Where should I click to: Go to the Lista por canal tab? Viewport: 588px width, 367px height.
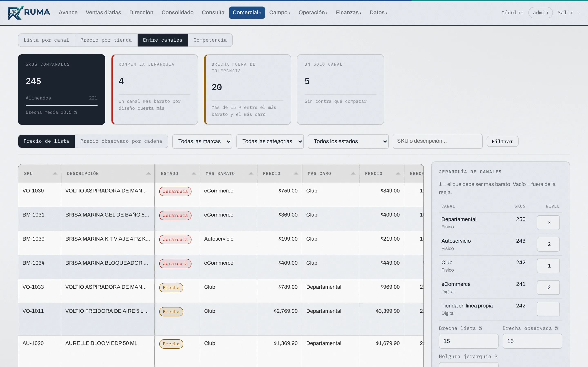[46, 40]
